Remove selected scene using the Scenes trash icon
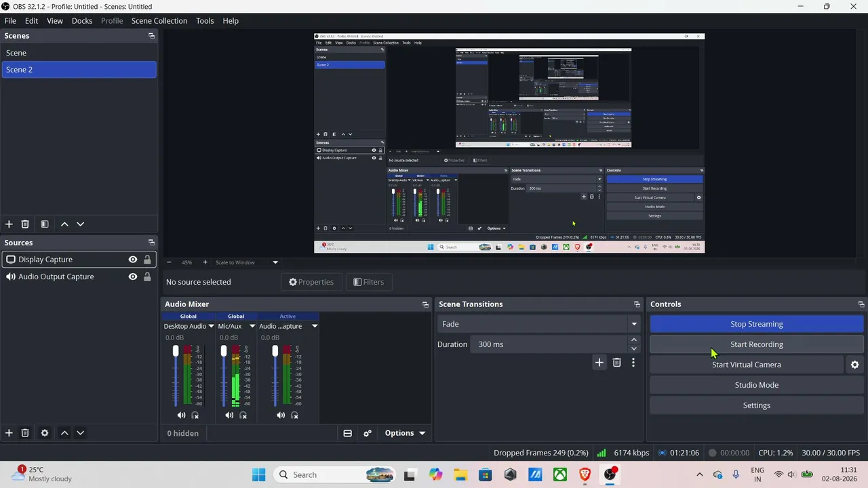Viewport: 868px width, 488px height. pos(25,224)
